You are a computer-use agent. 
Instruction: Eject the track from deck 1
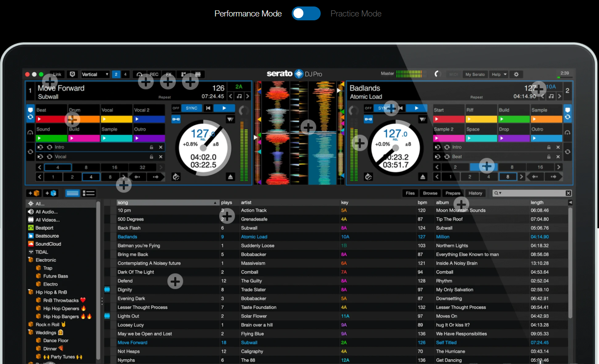tap(229, 176)
